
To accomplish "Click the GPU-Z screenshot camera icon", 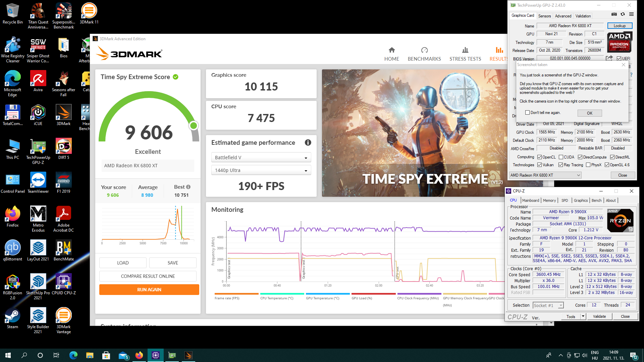I will (614, 14).
